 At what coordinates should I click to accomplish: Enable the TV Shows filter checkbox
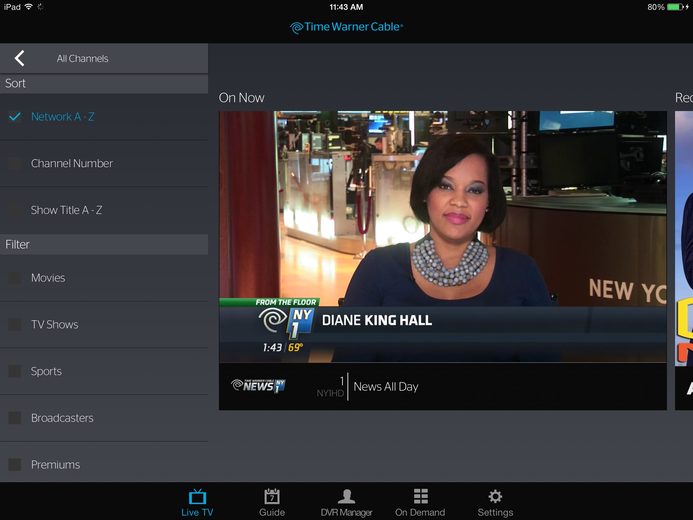tap(15, 325)
